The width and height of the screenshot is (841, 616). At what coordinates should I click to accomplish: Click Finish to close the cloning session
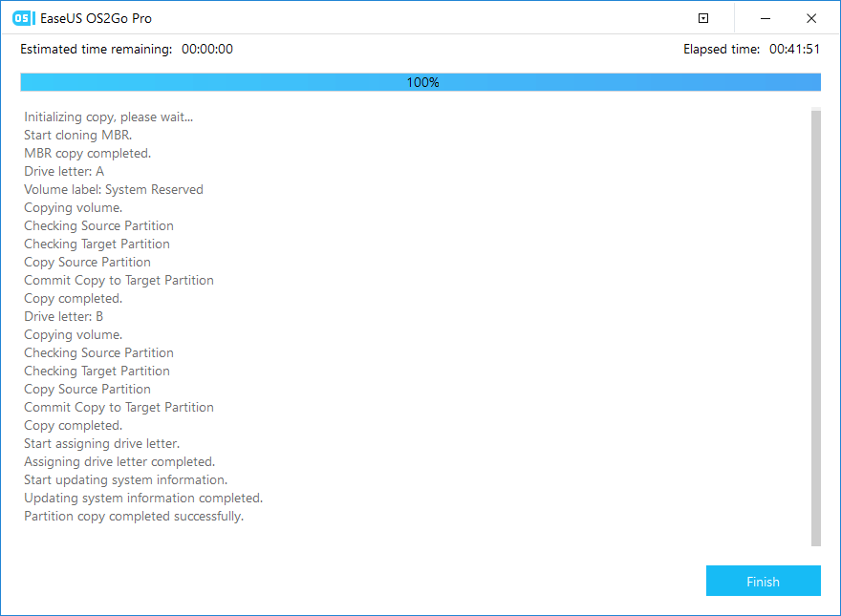pyautogui.click(x=763, y=581)
